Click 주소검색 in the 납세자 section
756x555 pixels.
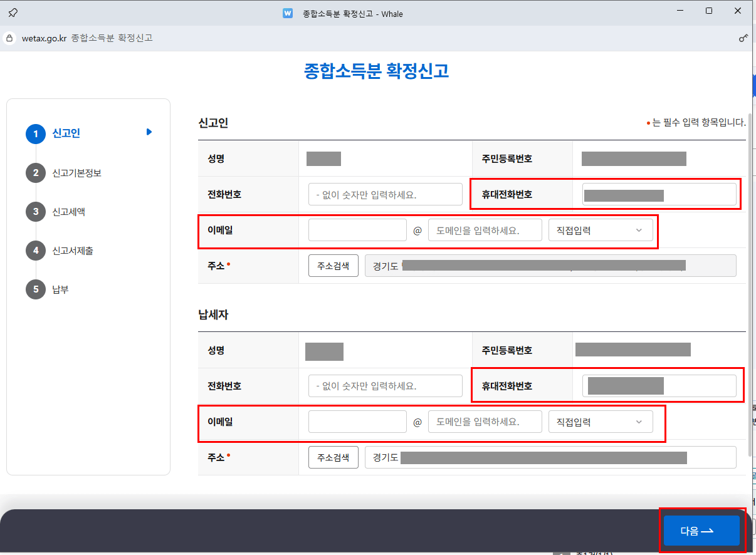(x=333, y=457)
